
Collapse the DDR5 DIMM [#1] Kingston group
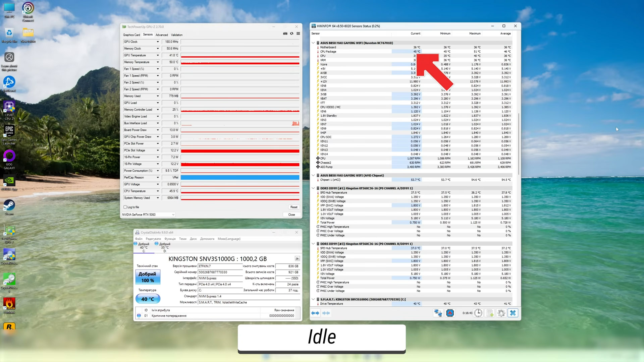click(x=313, y=188)
